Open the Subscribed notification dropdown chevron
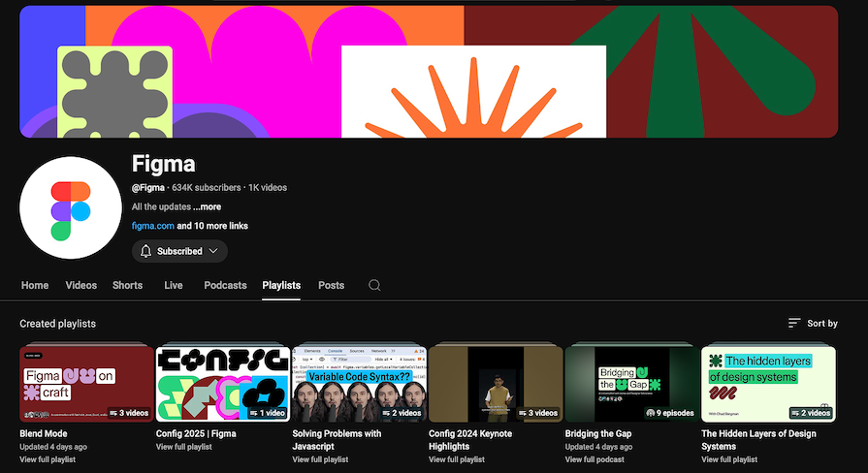The width and height of the screenshot is (868, 473). tap(213, 251)
